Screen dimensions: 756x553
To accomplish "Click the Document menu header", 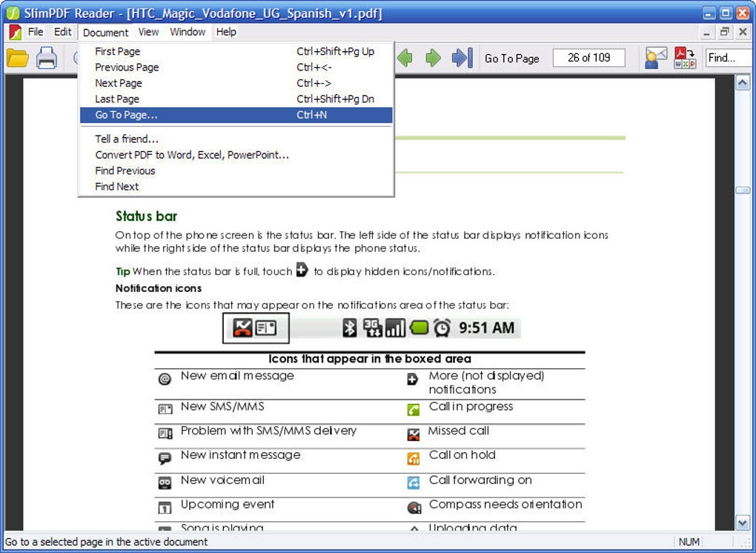I will (105, 33).
